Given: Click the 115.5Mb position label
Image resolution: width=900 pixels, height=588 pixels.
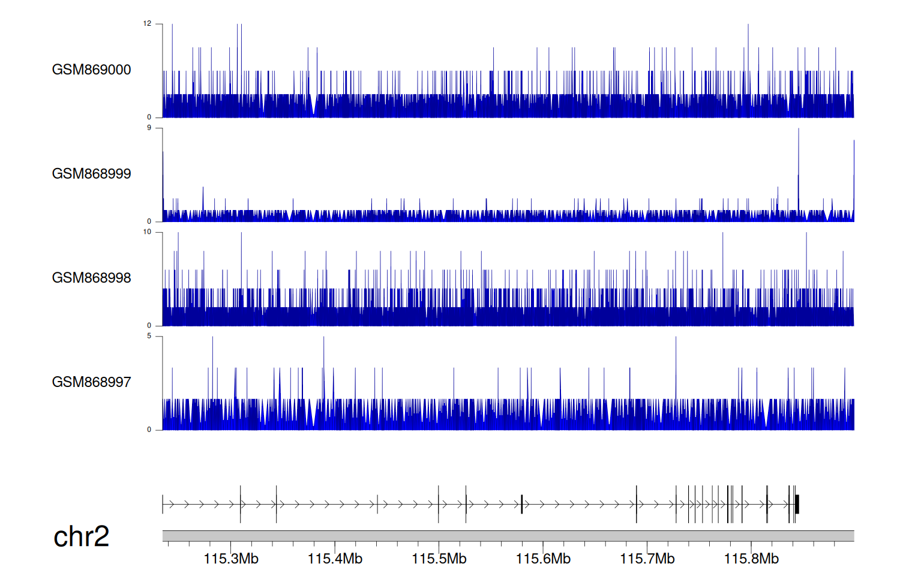Looking at the screenshot, I should pyautogui.click(x=439, y=559).
